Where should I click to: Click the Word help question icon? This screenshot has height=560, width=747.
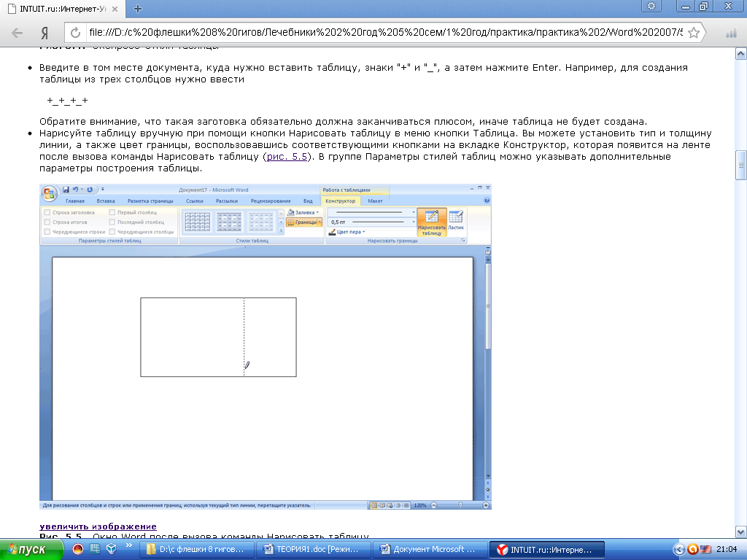point(487,201)
